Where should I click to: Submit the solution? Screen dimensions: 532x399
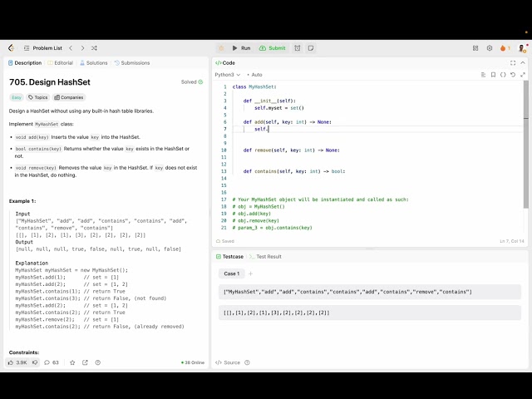click(273, 48)
